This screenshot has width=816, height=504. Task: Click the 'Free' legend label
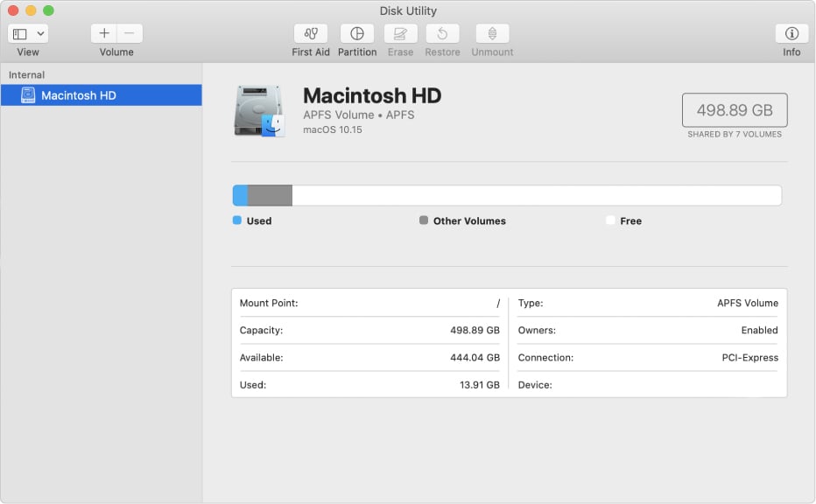630,221
